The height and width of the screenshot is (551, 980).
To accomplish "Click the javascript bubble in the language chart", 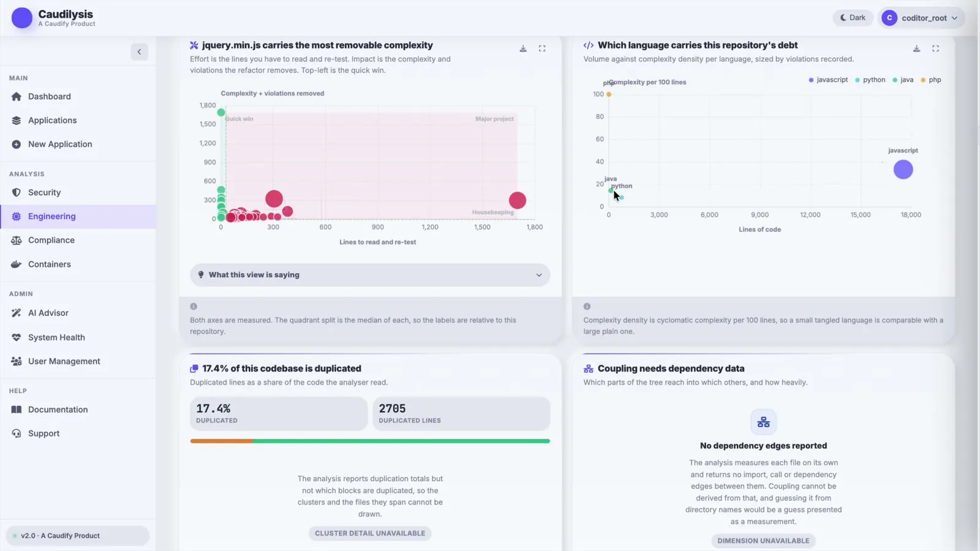I will coord(903,170).
